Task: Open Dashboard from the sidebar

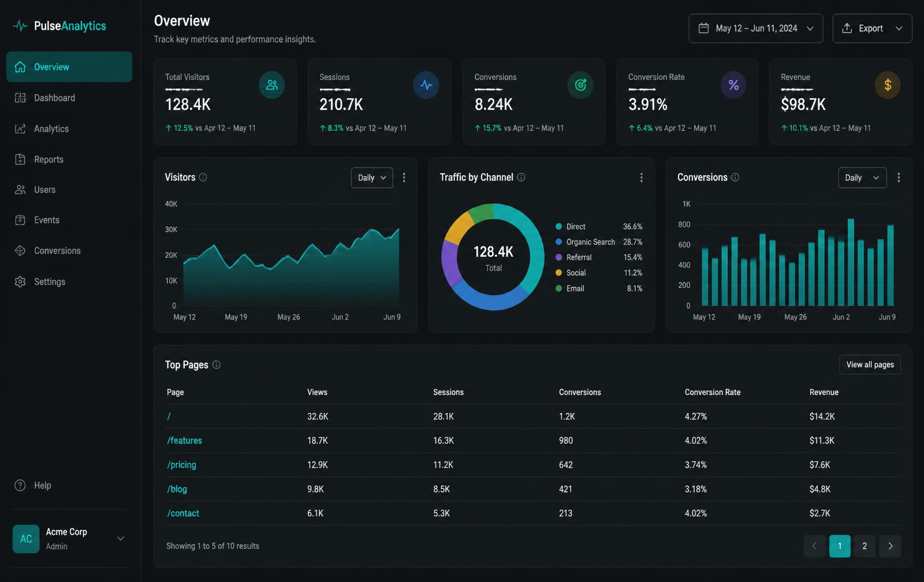Action: pos(69,98)
